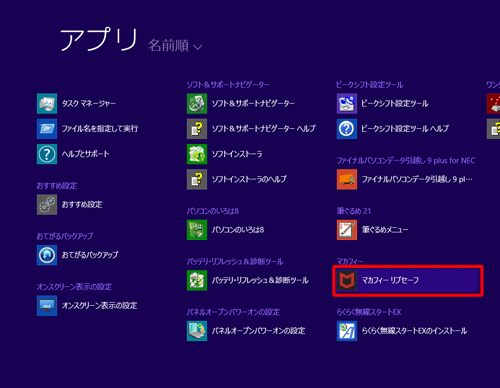Click the ソフトインストーラのヘルプ label
The image size is (500, 388).
pos(249,179)
